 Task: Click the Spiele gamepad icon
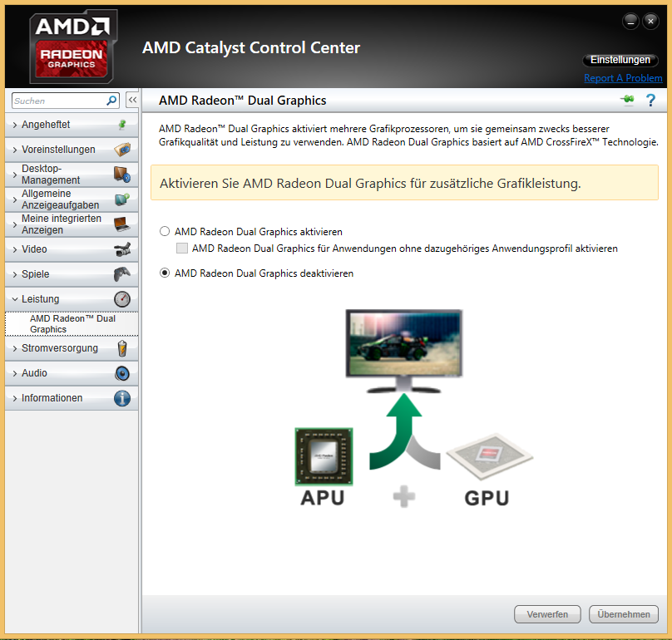122,274
